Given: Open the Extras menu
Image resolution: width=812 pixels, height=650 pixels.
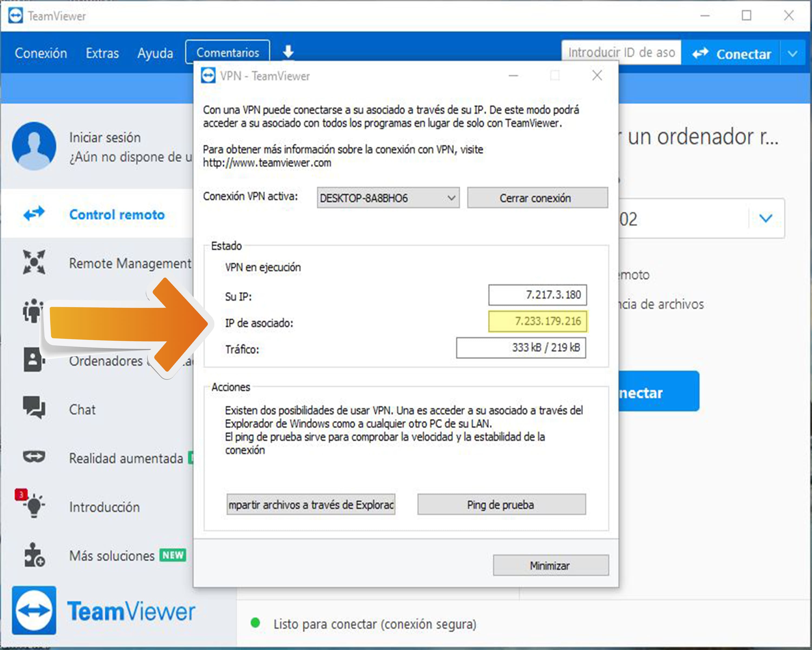Looking at the screenshot, I should tap(102, 53).
